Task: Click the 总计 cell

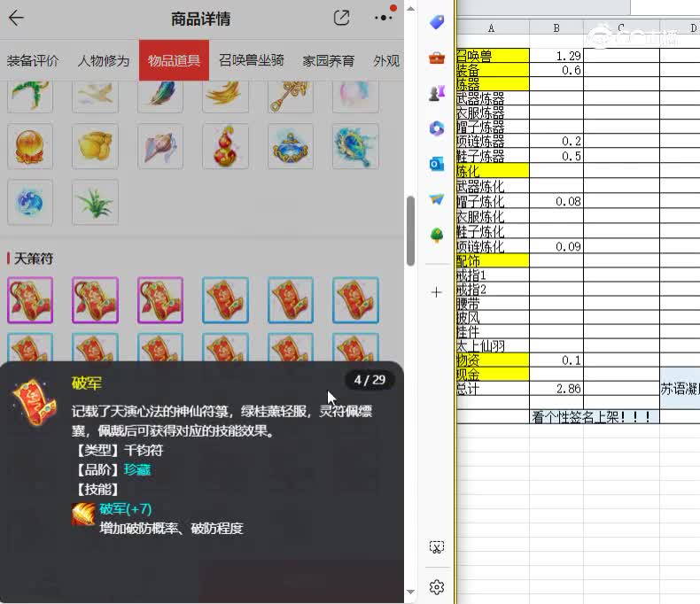Action: [493, 389]
